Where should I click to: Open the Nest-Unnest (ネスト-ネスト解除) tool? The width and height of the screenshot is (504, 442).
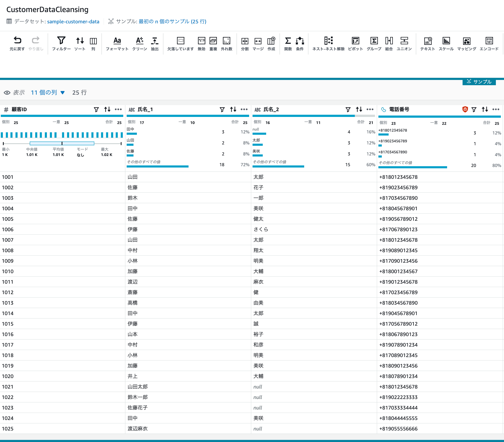pos(328,43)
